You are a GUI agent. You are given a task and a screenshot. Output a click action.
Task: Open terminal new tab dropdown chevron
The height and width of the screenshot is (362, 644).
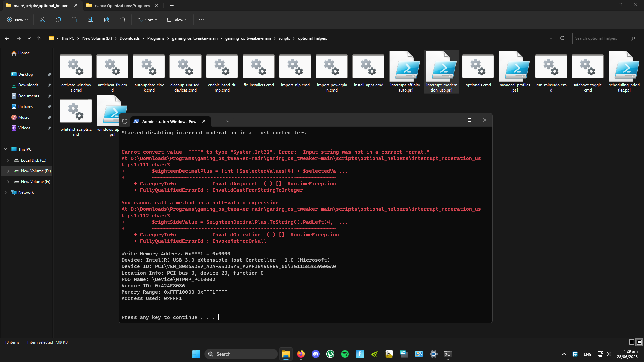click(228, 121)
